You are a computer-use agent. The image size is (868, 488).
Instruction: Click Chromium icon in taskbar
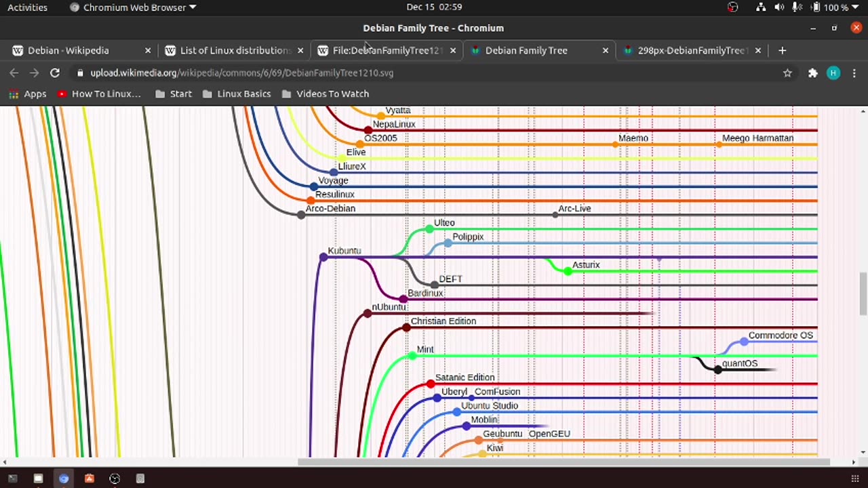pyautogui.click(x=64, y=479)
